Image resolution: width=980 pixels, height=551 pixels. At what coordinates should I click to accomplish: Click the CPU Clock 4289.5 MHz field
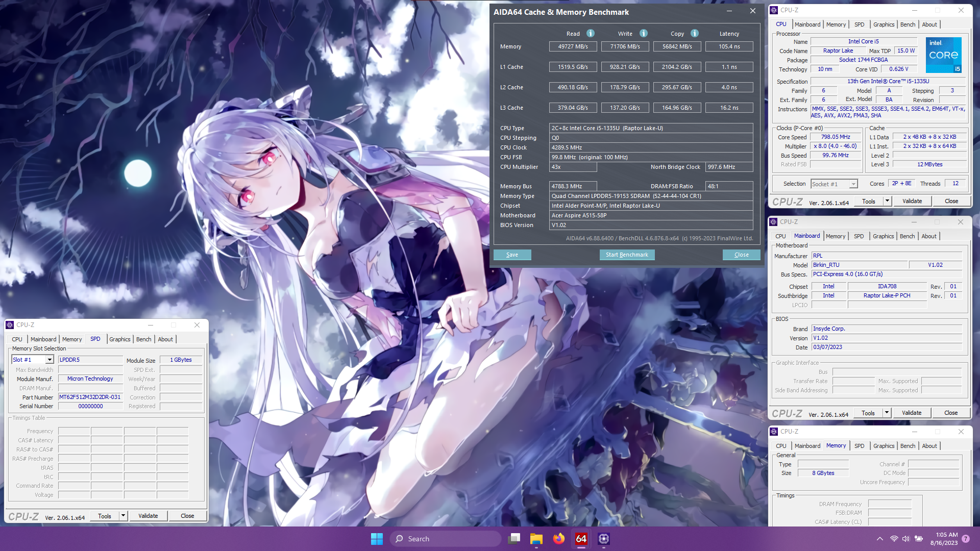tap(651, 147)
